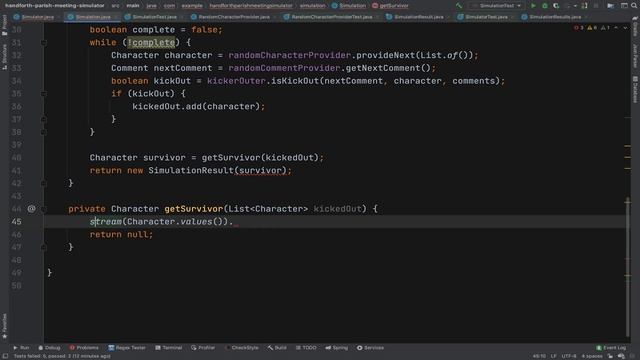This screenshot has width=640, height=360.
Task: Click the read-only lock icon in status bar
Action: tap(610, 356)
